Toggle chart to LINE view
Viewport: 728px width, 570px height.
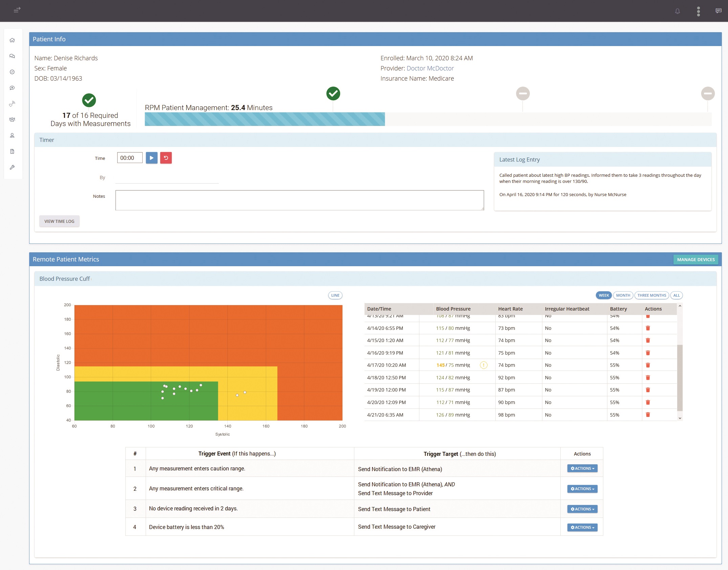[335, 295]
